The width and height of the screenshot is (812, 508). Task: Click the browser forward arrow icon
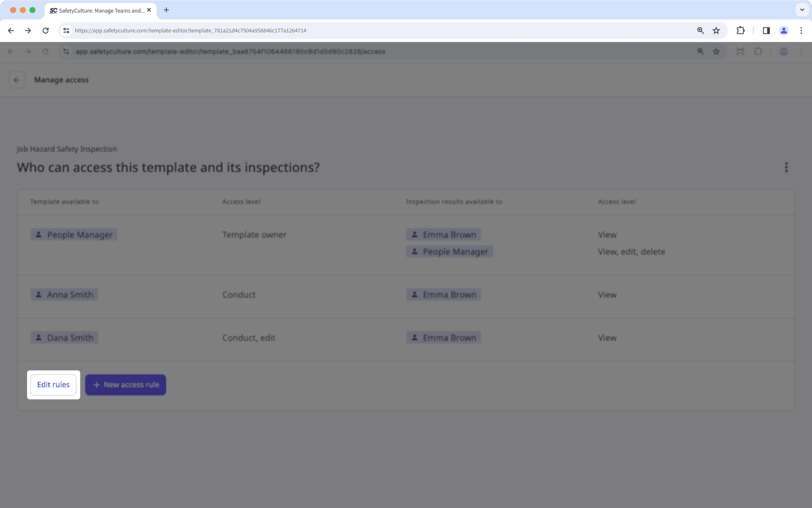click(x=28, y=30)
